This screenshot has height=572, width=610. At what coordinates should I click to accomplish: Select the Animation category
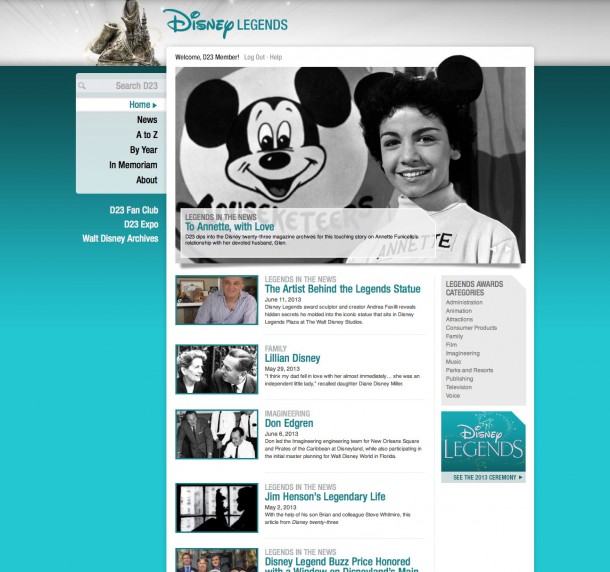[459, 311]
